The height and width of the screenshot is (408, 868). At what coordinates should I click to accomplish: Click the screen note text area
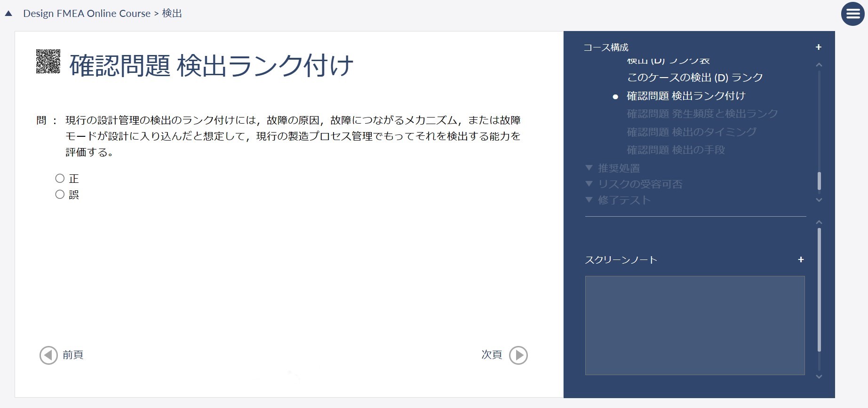695,325
